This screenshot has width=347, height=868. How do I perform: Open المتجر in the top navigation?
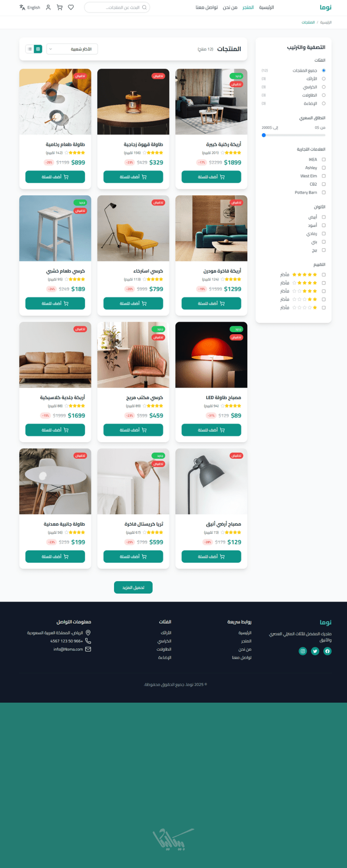pos(248,7)
